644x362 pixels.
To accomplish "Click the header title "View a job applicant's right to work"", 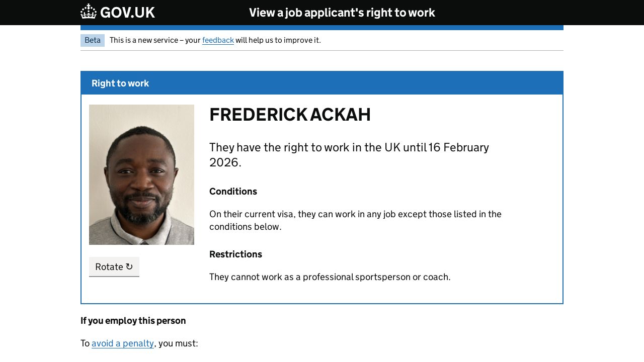I will [342, 13].
